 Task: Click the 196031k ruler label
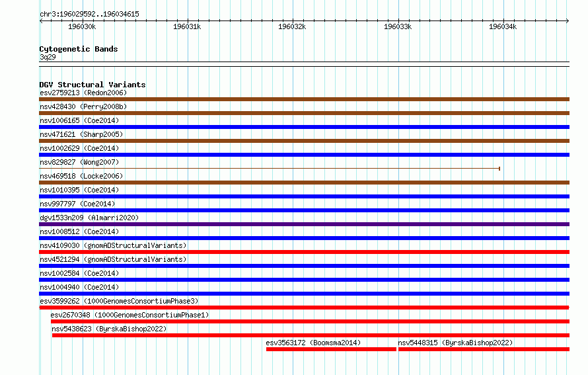tap(187, 26)
